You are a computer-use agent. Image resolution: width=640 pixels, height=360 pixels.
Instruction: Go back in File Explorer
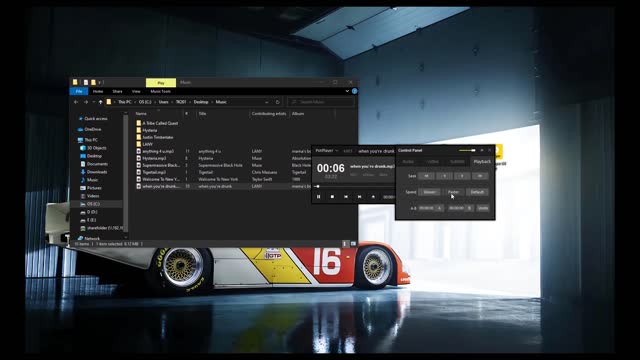[x=76, y=102]
